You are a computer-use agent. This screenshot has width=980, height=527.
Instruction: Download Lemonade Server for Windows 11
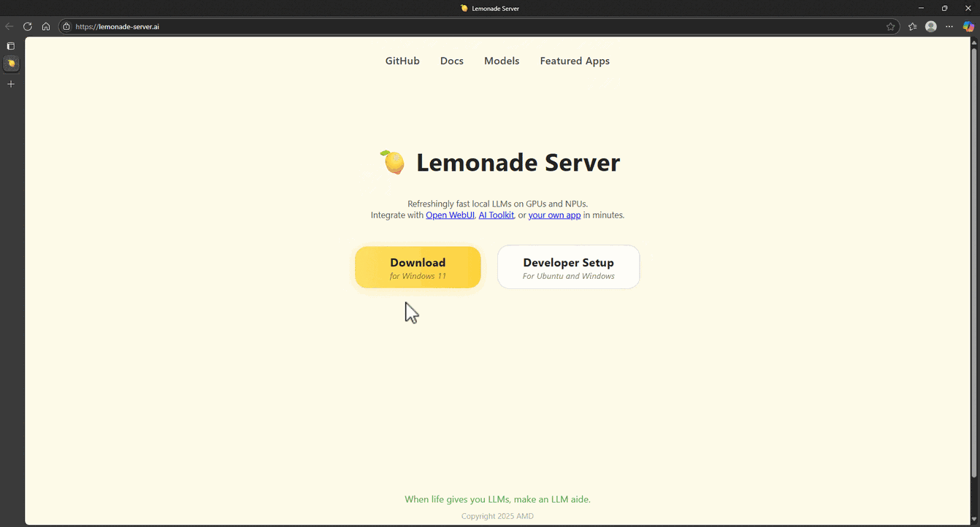pyautogui.click(x=418, y=267)
